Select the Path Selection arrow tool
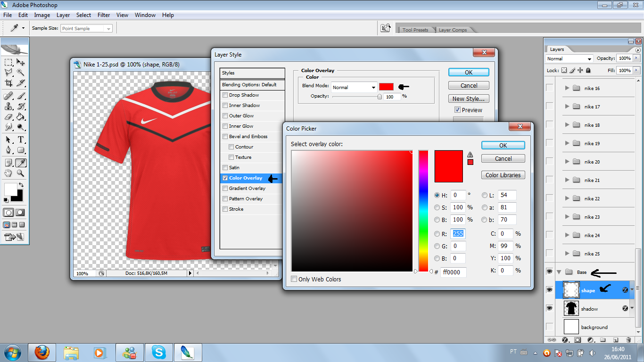Screen dimensions: 644x362 coord(8,140)
